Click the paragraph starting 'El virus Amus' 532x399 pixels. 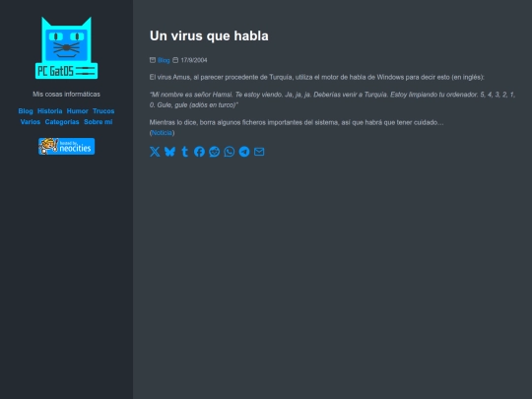(317, 78)
